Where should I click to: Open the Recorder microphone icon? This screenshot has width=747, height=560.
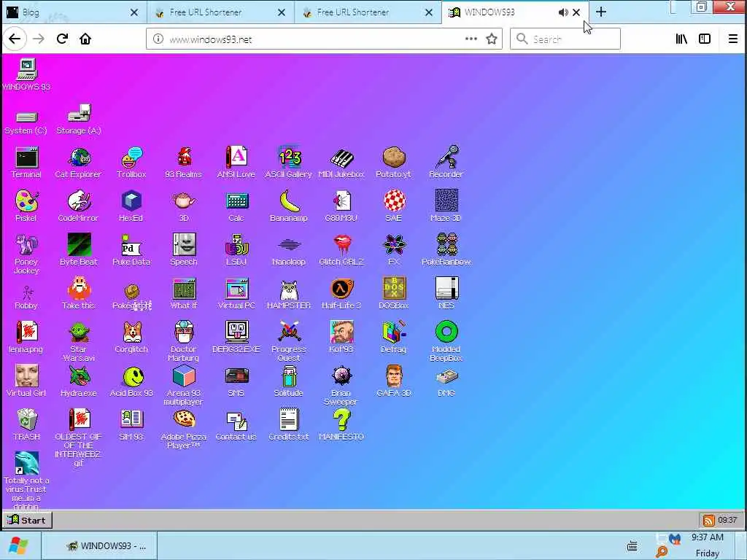(446, 163)
